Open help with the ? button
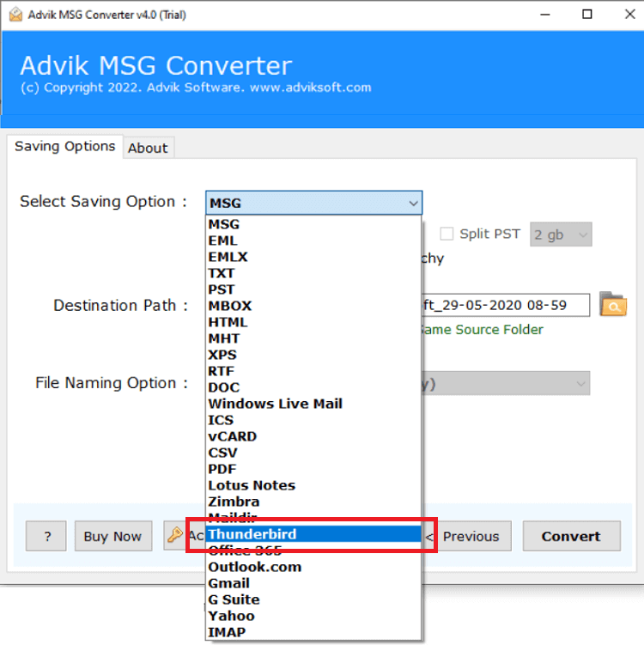Screen dimensions: 644x645 (x=46, y=536)
